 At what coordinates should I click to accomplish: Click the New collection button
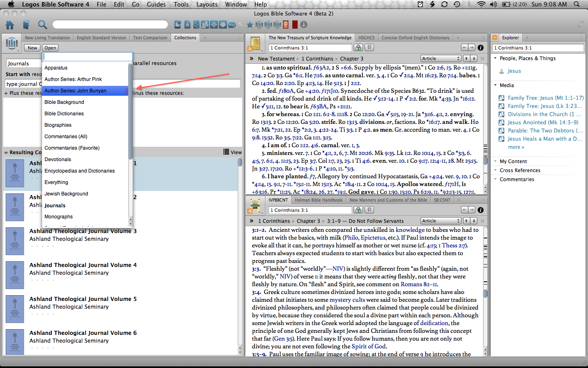coord(33,48)
